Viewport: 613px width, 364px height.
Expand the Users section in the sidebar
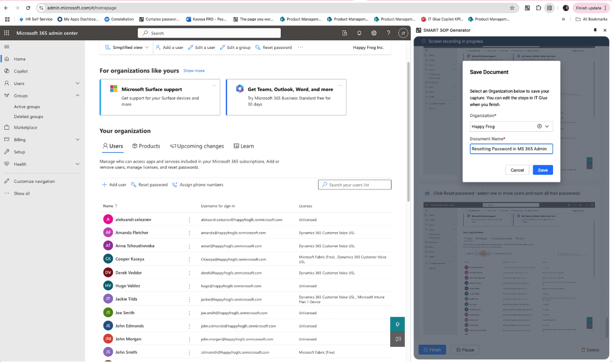click(77, 83)
